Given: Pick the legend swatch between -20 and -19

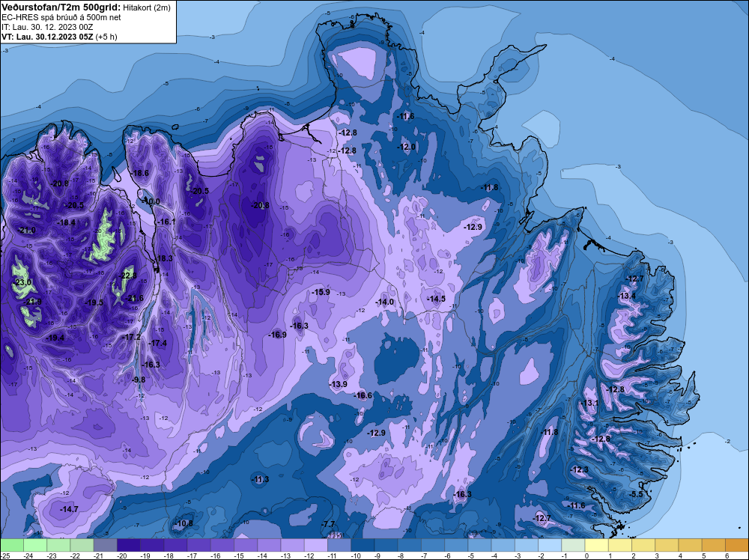Looking at the screenshot, I should tap(129, 545).
